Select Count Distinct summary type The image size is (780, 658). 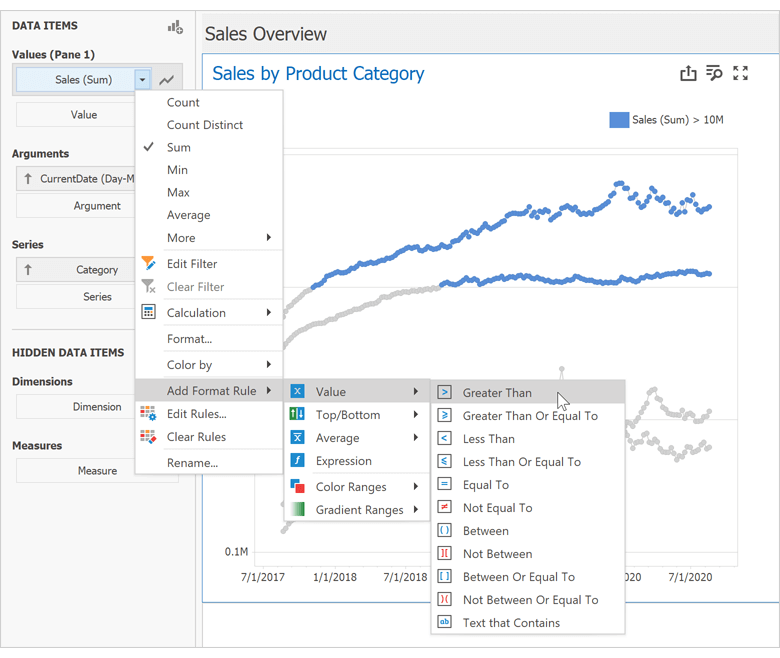click(205, 125)
